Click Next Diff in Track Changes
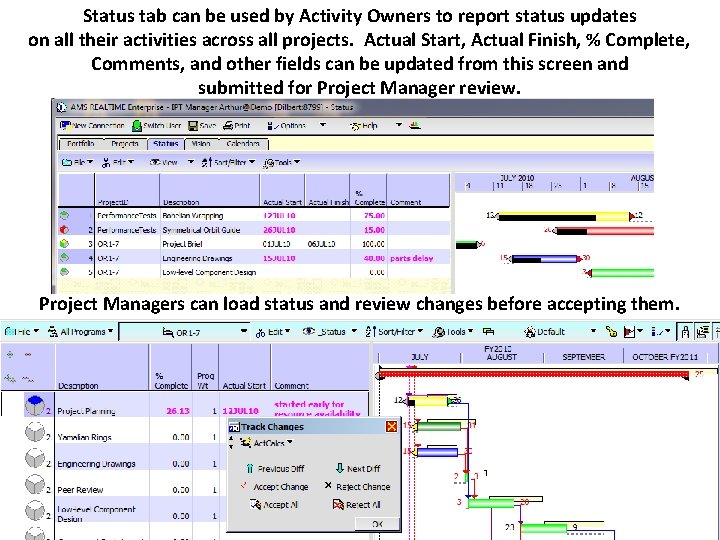Image resolution: width=720 pixels, height=540 pixels. pyautogui.click(x=358, y=469)
